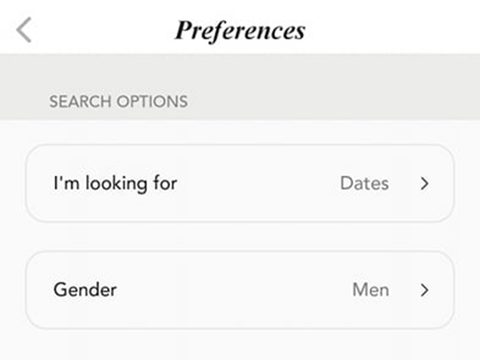Tap the "I'm looking for" label

[x=115, y=184]
